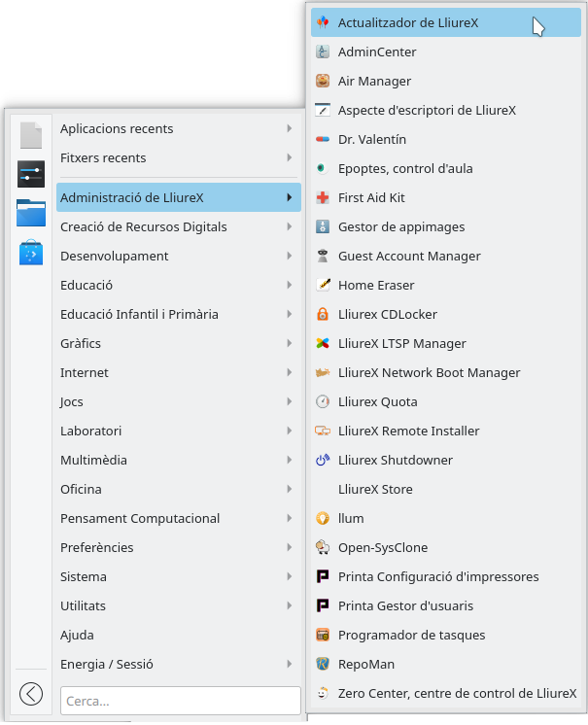The height and width of the screenshot is (725, 588).
Task: Click the First Aid Kit red cross icon
Action: point(323,197)
